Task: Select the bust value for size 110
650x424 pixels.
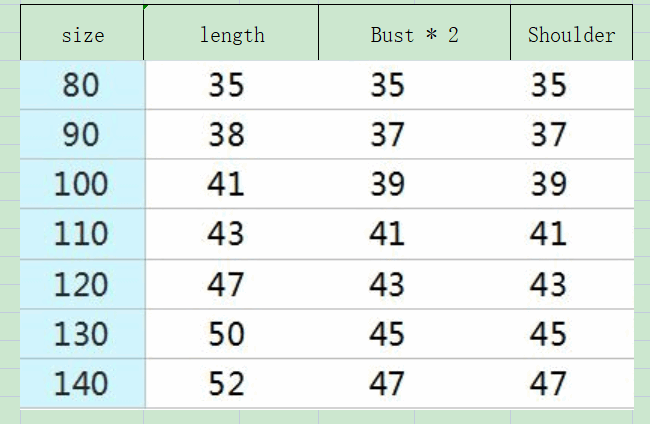Action: point(387,234)
